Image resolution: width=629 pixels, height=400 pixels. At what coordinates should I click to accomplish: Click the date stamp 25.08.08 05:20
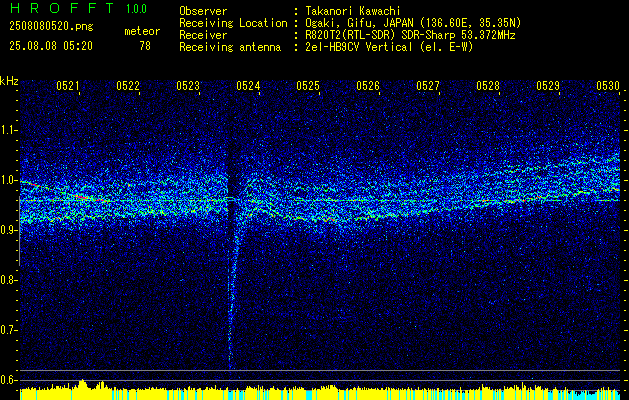[51, 46]
